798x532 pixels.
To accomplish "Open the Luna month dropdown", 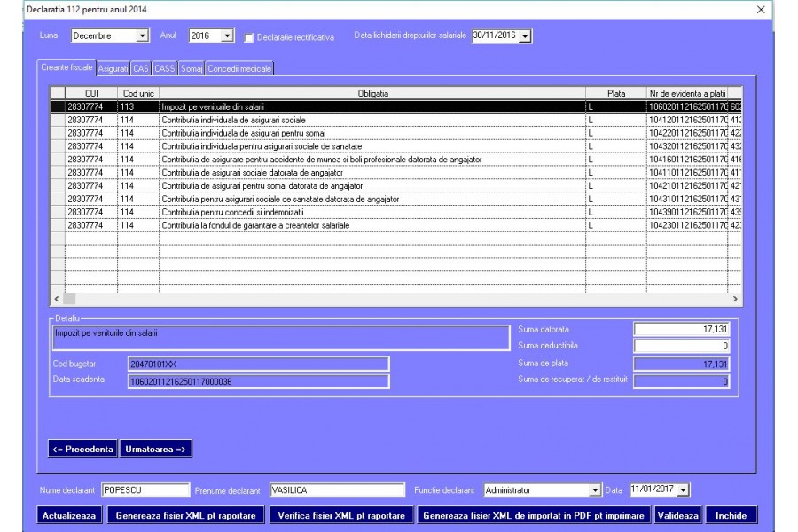I will (x=142, y=35).
